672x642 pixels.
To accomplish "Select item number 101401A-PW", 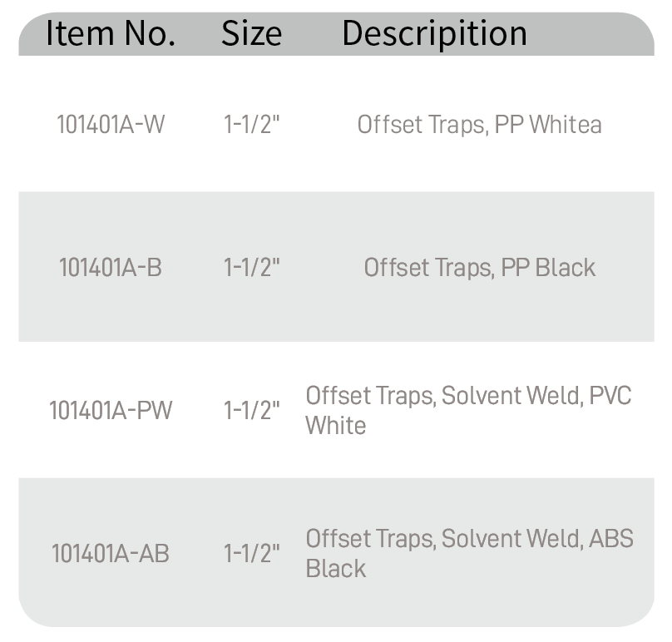I will pos(111,410).
